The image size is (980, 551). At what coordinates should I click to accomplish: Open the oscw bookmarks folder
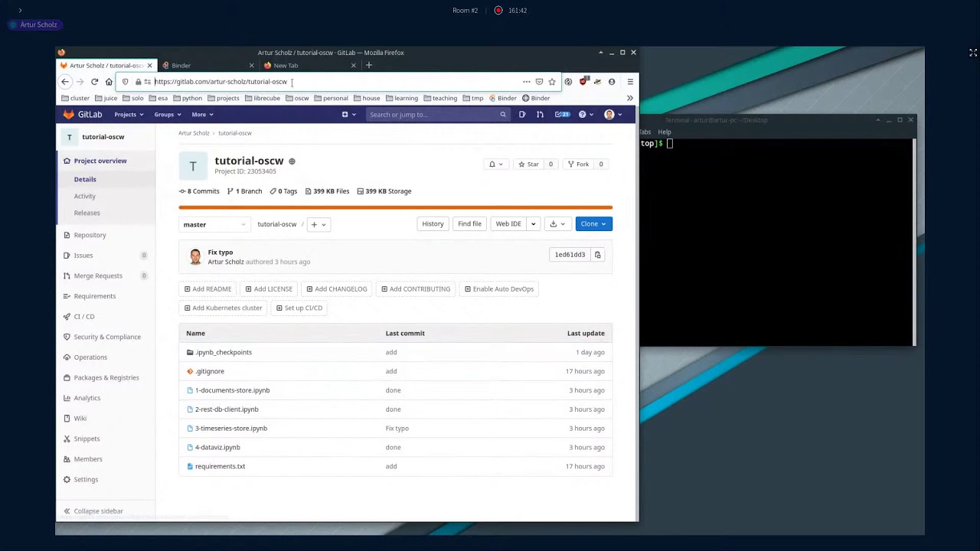pos(297,98)
